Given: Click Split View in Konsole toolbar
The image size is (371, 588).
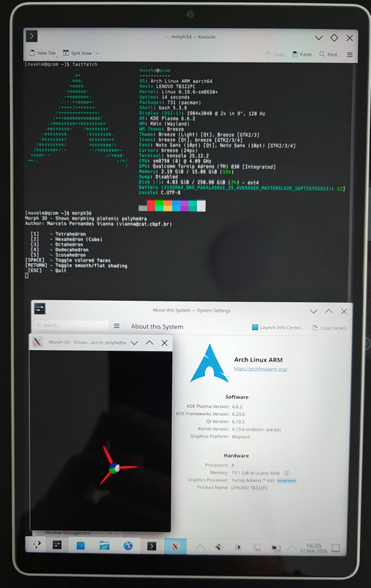Looking at the screenshot, I should pyautogui.click(x=77, y=53).
